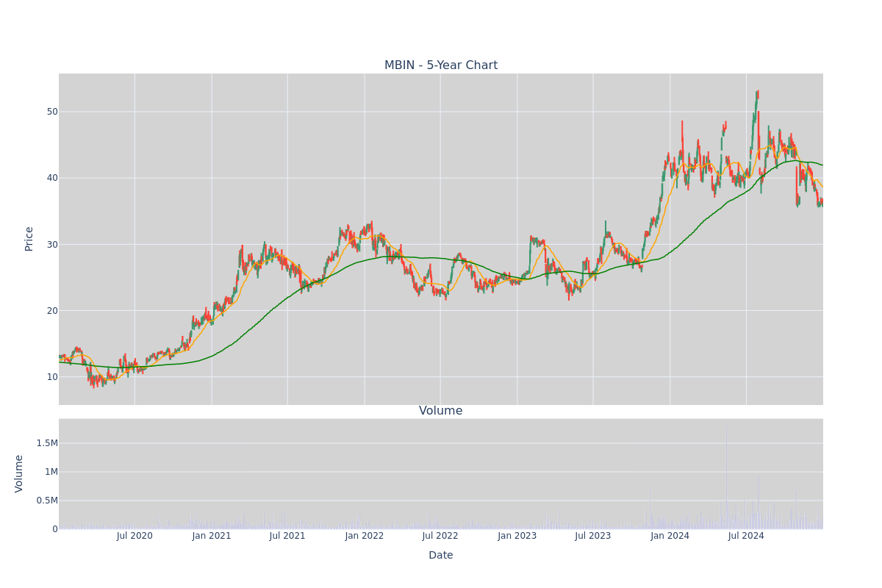This screenshot has height=588, width=882.
Task: Click the 0.5M volume tick label
Action: pyautogui.click(x=47, y=501)
